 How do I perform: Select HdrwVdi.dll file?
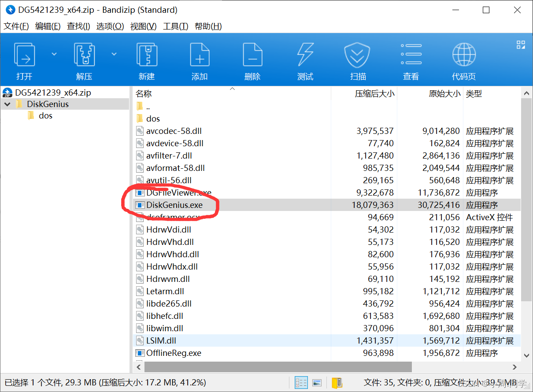click(169, 229)
